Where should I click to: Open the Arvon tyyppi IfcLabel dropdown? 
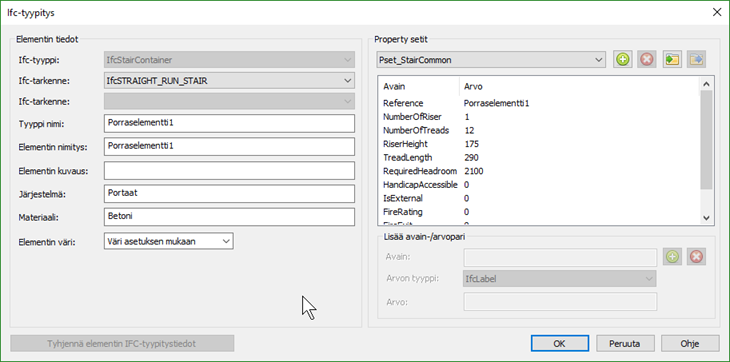[560, 279]
